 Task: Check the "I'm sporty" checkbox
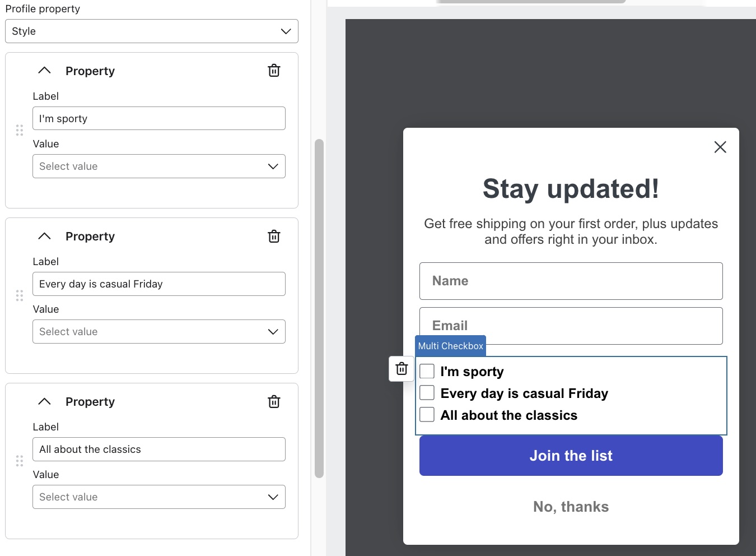click(427, 370)
